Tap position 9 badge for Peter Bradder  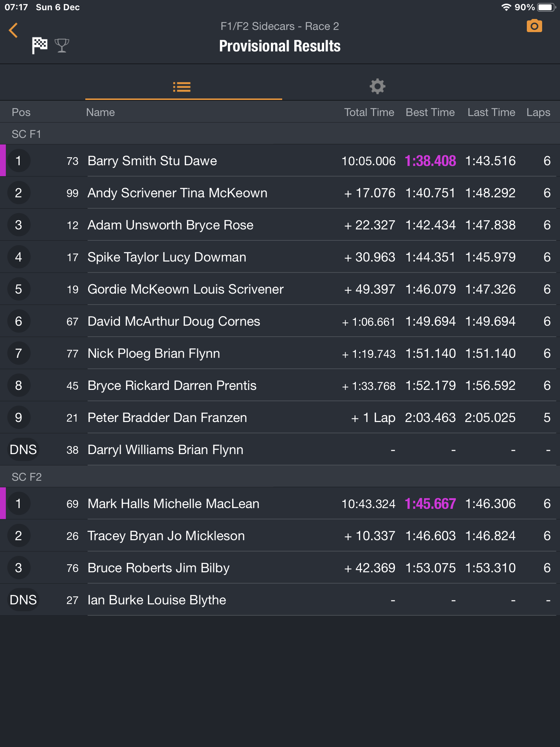pos(19,418)
